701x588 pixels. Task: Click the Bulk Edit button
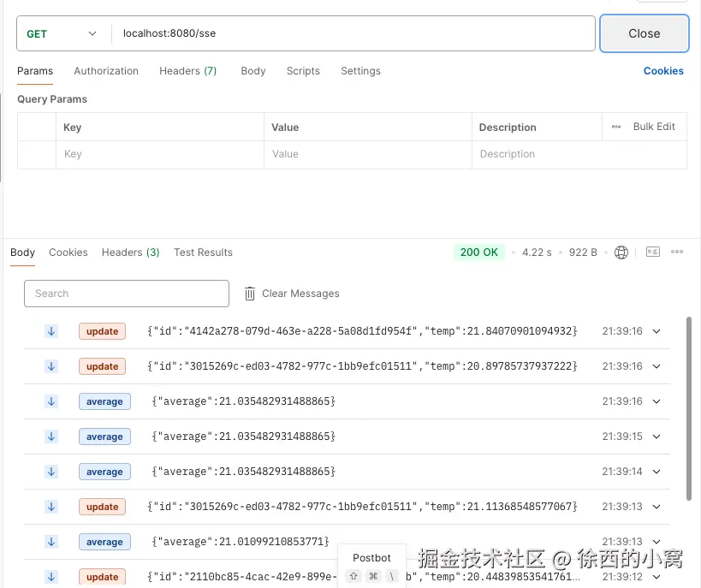click(654, 127)
